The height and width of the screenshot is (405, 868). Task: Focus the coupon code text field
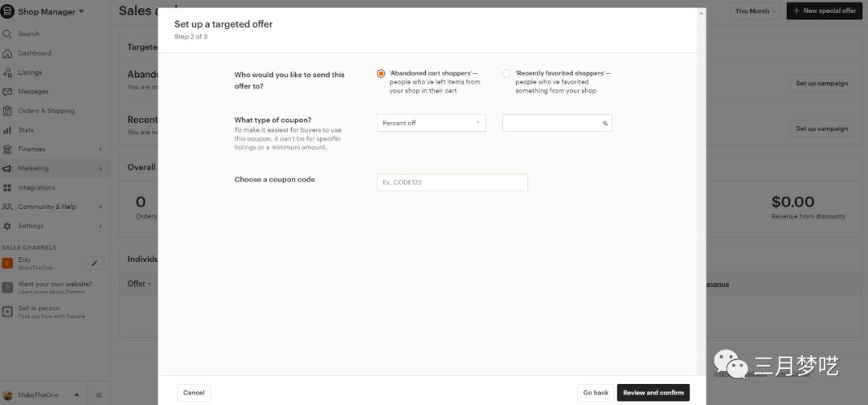(452, 182)
